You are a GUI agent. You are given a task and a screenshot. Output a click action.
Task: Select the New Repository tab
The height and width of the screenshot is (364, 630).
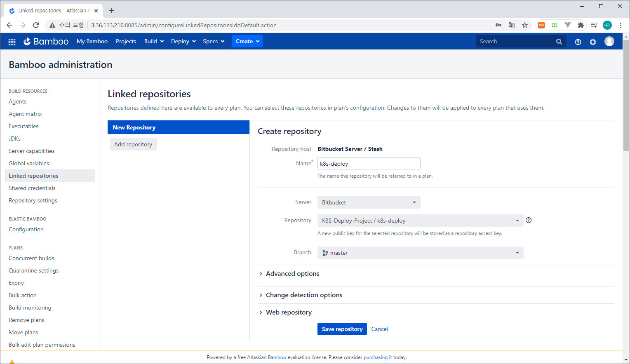point(179,127)
